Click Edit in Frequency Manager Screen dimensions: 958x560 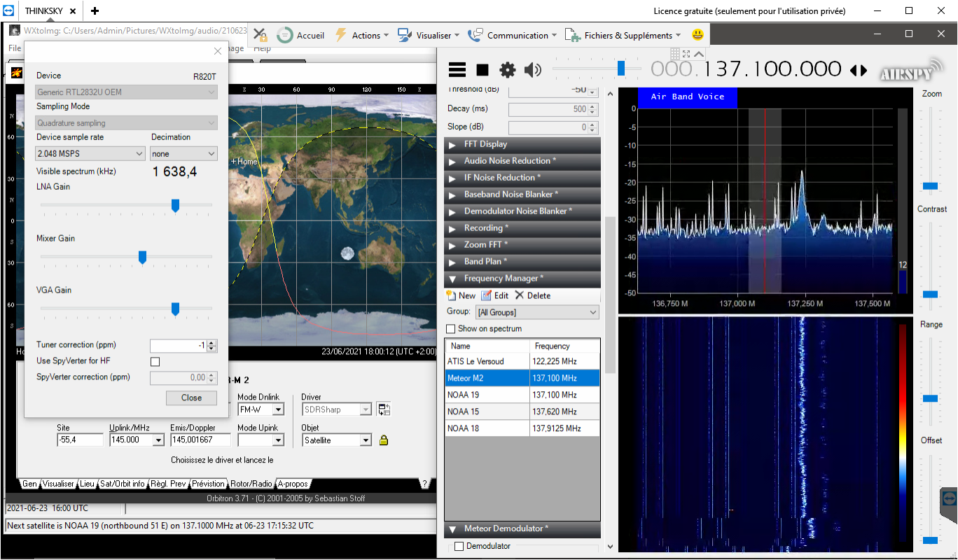(x=495, y=295)
